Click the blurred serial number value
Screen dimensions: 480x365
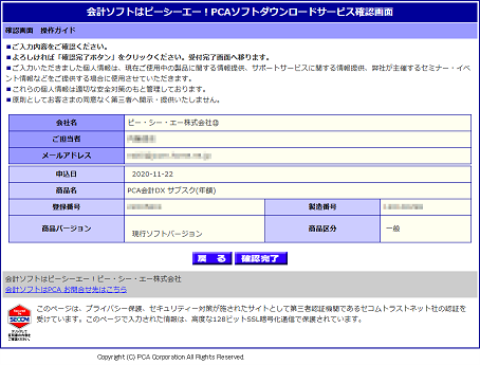tap(403, 207)
